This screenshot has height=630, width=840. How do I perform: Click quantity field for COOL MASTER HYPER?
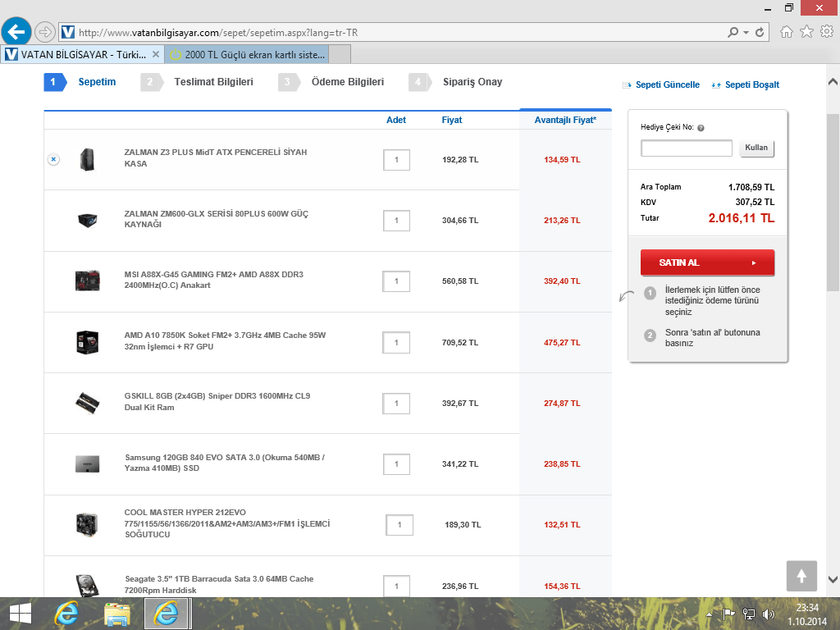coord(399,525)
